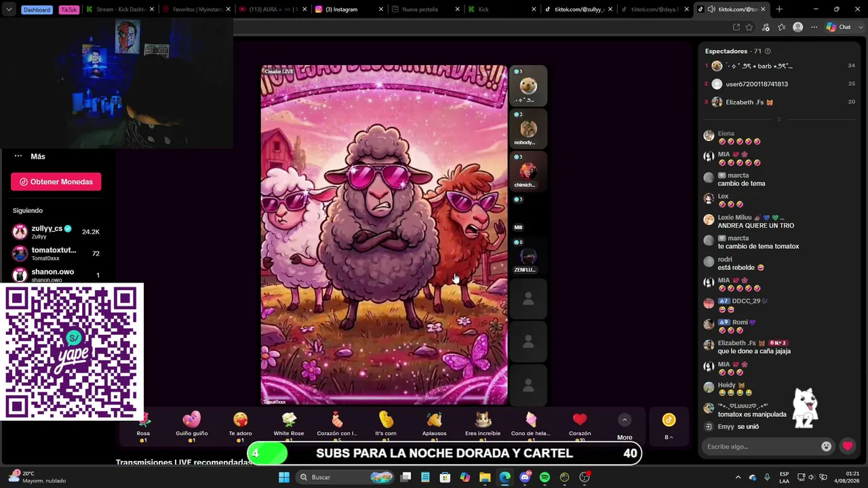Open zullyy_cs following channel

click(x=56, y=232)
